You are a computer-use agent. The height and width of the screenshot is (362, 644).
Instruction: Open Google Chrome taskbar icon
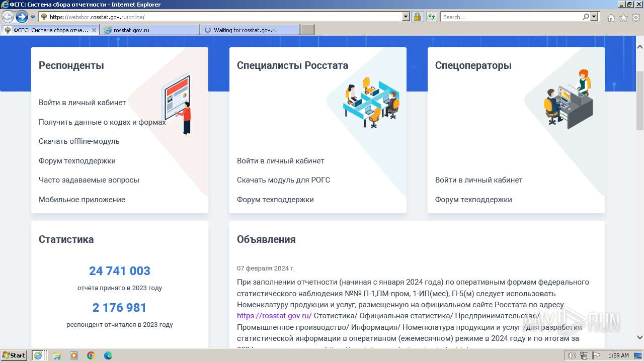91,355
